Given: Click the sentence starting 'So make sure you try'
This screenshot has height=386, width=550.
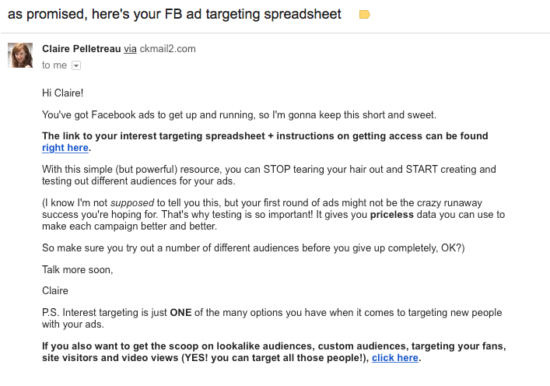Looking at the screenshot, I should (253, 248).
